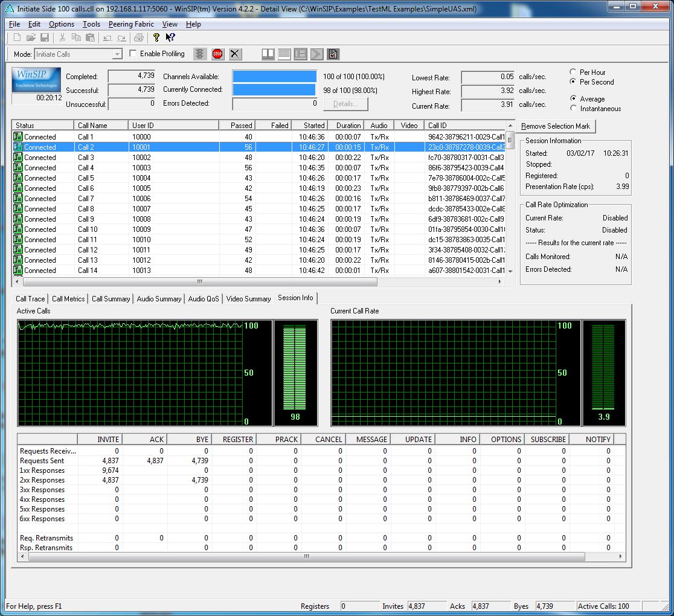Enable the Enable Profiling checkbox

pyautogui.click(x=133, y=54)
